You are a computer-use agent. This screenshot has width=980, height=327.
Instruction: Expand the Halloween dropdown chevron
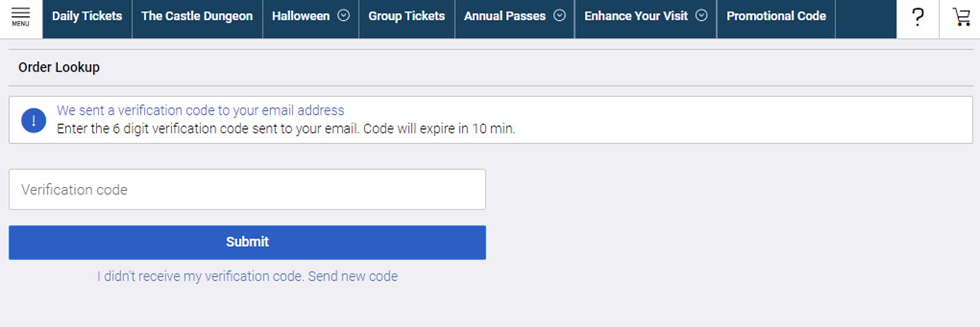[x=344, y=15]
